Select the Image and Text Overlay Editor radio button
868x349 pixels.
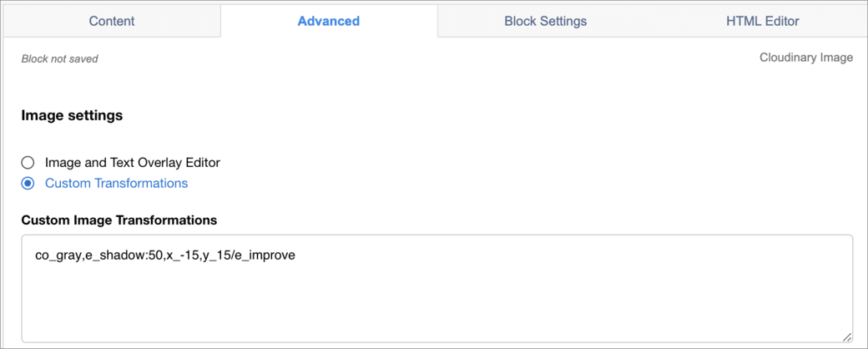28,163
